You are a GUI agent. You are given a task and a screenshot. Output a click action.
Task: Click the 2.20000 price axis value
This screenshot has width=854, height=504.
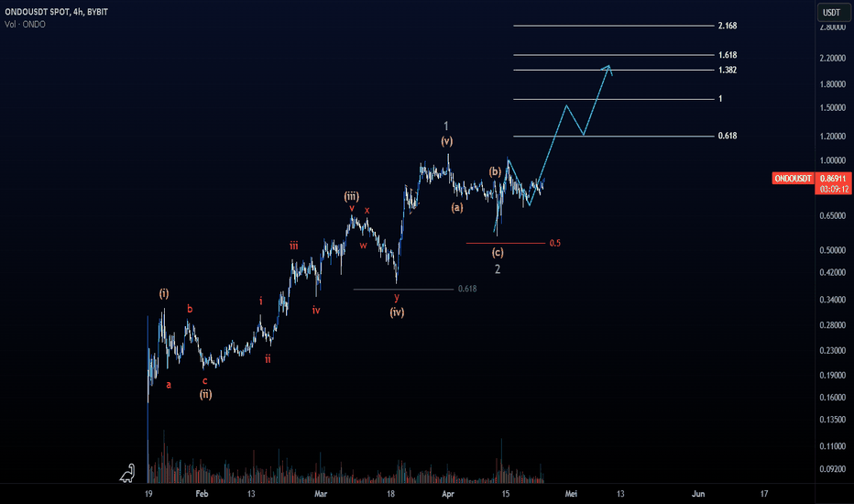[832, 59]
